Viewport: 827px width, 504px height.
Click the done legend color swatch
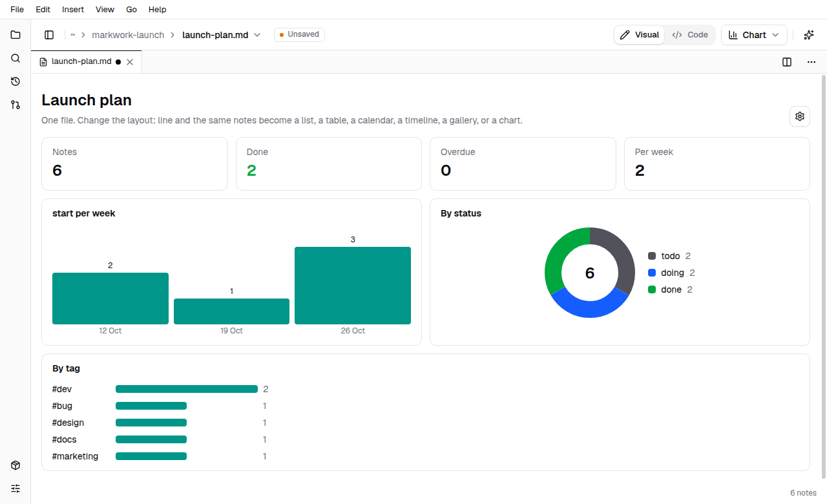(652, 290)
